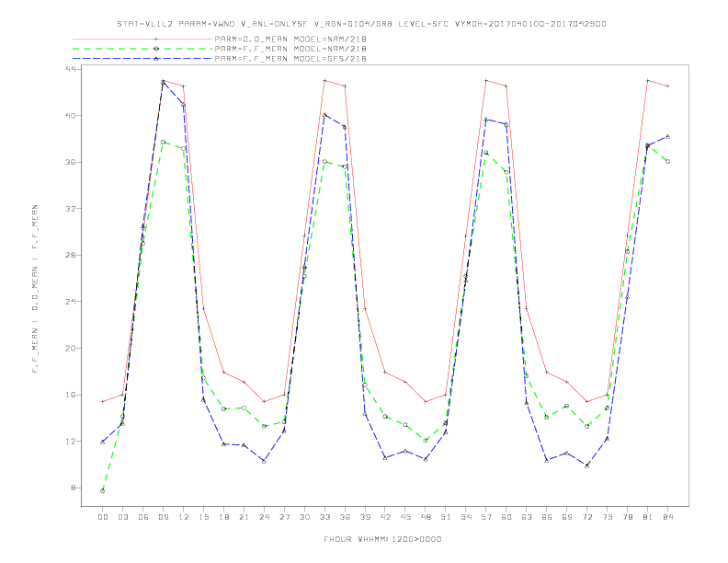Click the x-axis tick label 75
Viewport: 728px width, 563px height.
(x=608, y=517)
